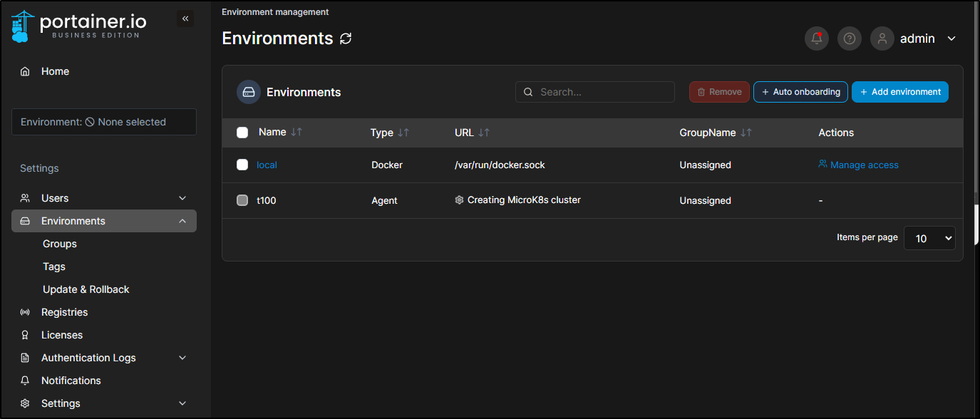Sort by GroupName column arrows icon
The width and height of the screenshot is (980, 419).
coord(746,133)
